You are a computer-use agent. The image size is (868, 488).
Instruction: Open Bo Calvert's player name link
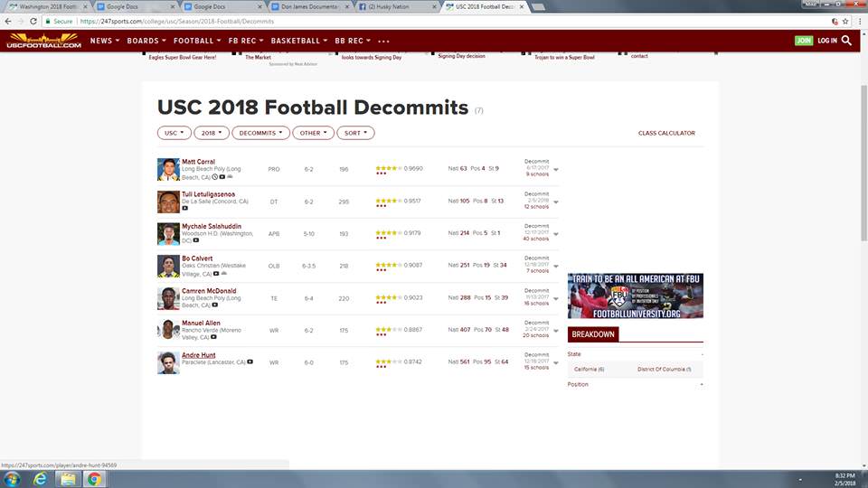pos(197,258)
